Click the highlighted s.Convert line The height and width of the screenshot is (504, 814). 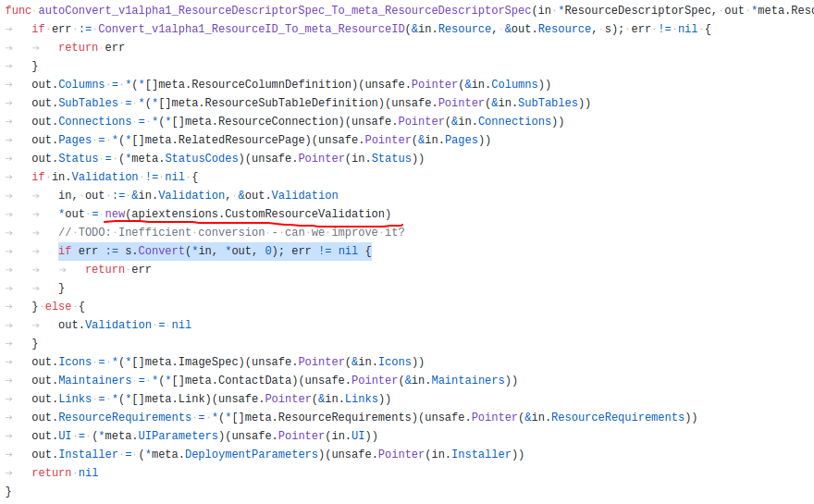click(215, 251)
